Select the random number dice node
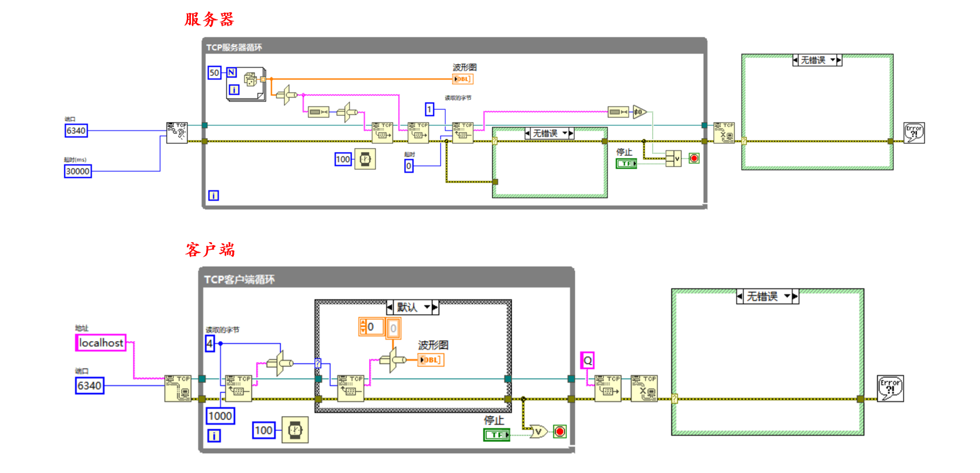This screenshot has height=473, width=980. coord(250,79)
